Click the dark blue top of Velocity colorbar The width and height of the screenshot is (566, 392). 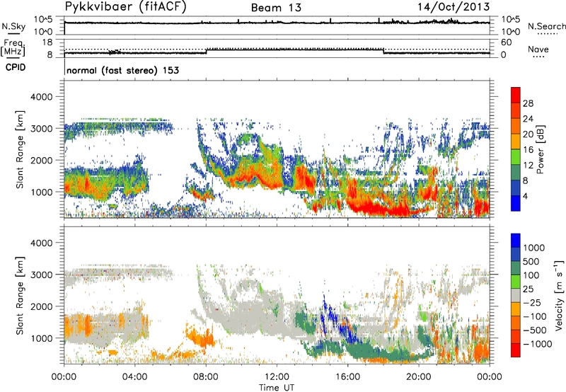click(516, 241)
